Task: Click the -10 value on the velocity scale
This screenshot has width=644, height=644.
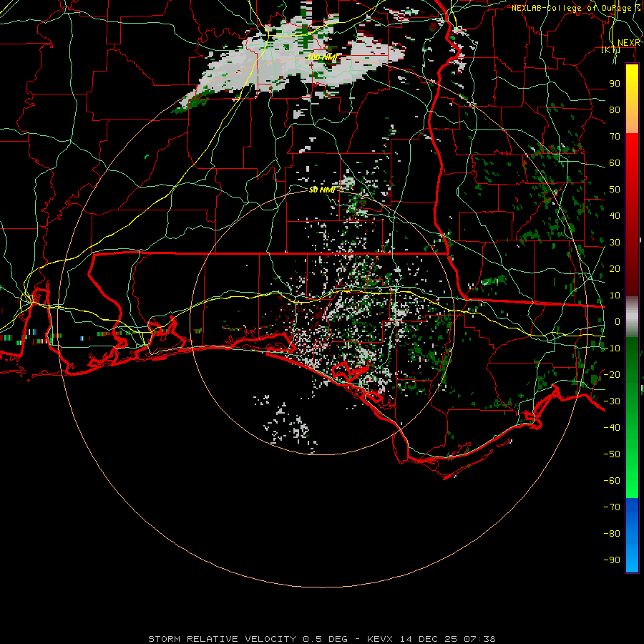Action: [x=612, y=348]
